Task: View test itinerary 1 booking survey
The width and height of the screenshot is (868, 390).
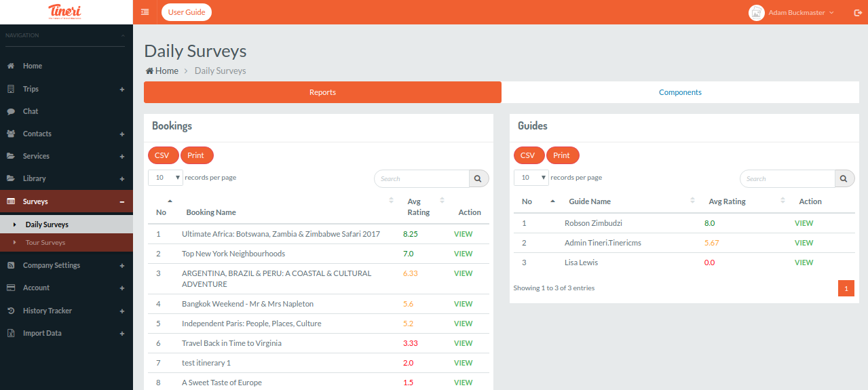Action: 464,363
